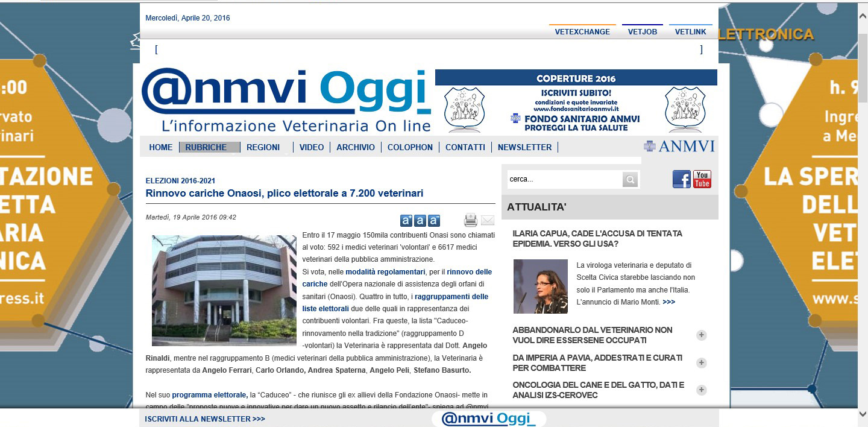
Task: Click the Ilaria Capua photo thumbnail
Action: coord(541,286)
